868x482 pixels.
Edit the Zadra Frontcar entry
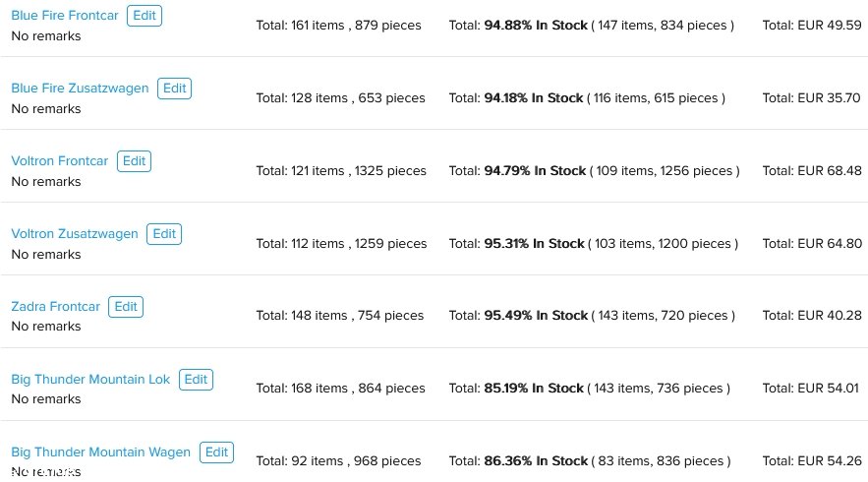(x=126, y=306)
